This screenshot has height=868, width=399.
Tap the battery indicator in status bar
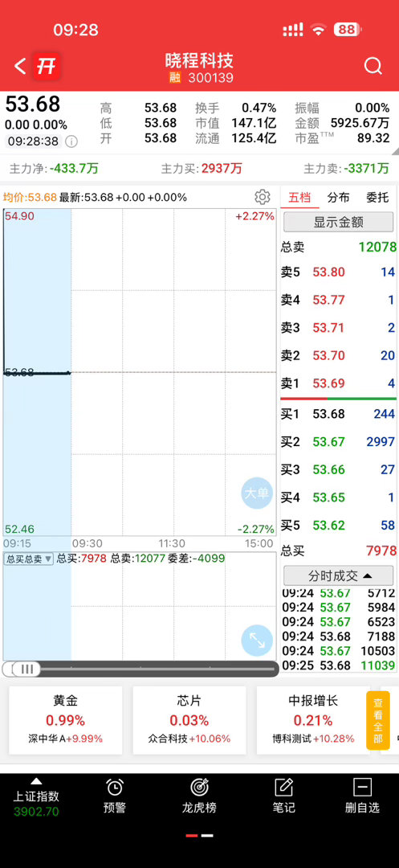(348, 30)
